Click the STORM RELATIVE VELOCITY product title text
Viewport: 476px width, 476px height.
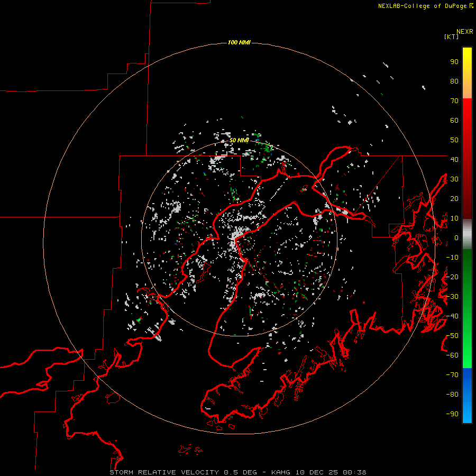click(x=164, y=472)
